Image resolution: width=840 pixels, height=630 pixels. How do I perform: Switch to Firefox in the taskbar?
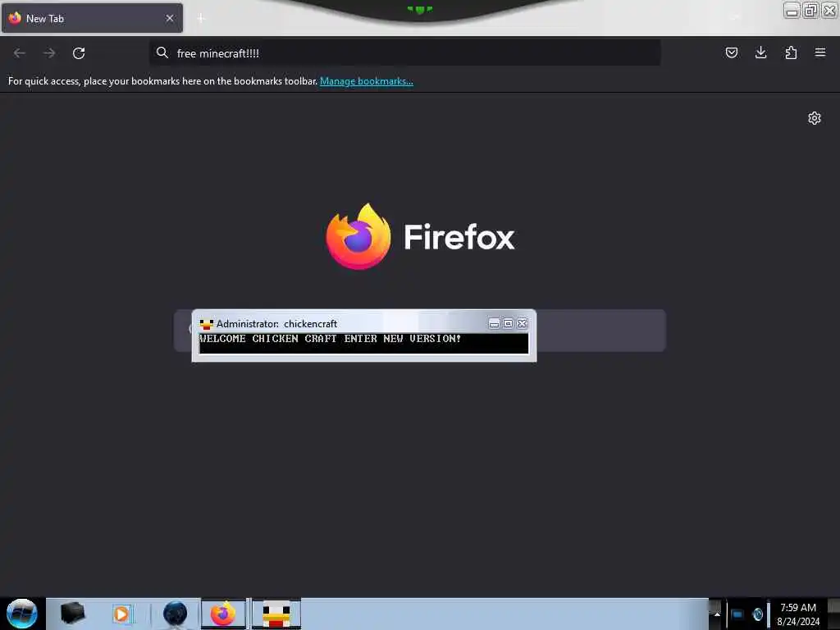(223, 614)
